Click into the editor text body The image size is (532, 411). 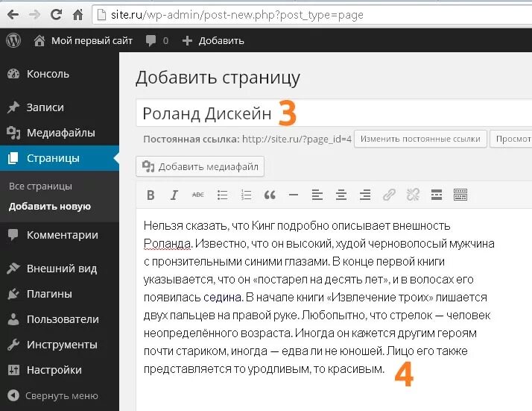coord(334,310)
